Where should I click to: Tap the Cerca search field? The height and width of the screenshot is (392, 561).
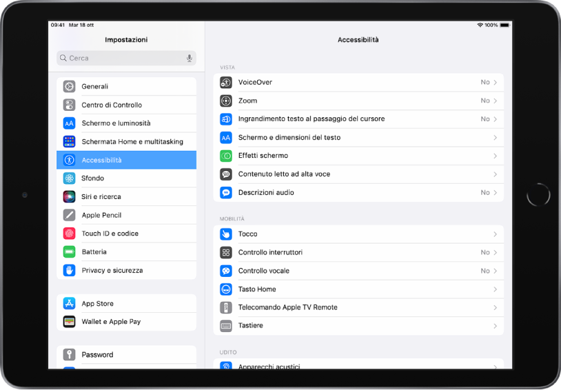click(x=126, y=58)
